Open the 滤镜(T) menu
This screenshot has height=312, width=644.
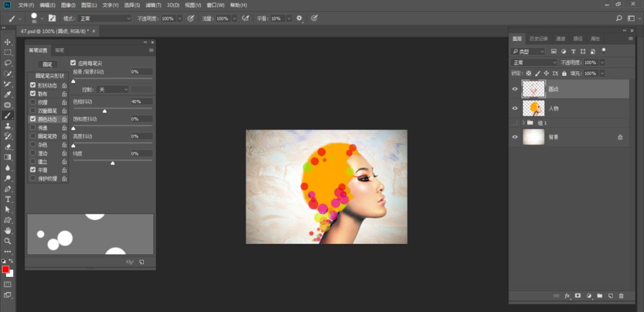(153, 5)
